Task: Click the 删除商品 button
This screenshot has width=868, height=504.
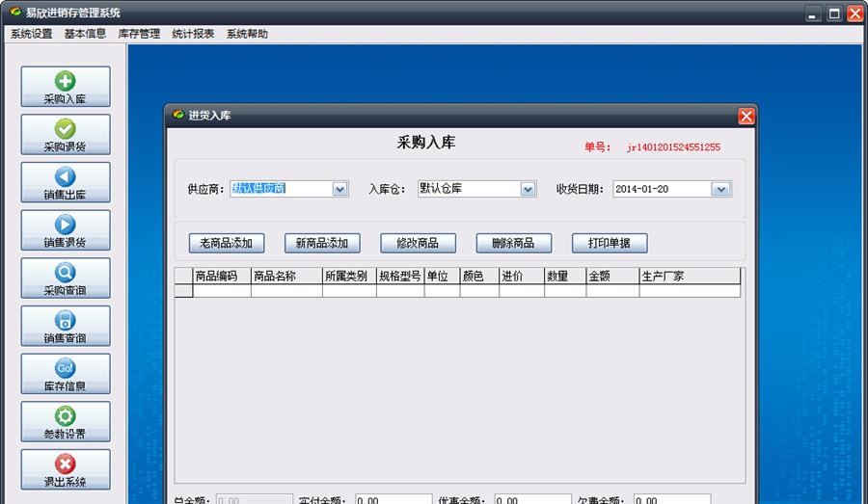Action: coord(514,243)
